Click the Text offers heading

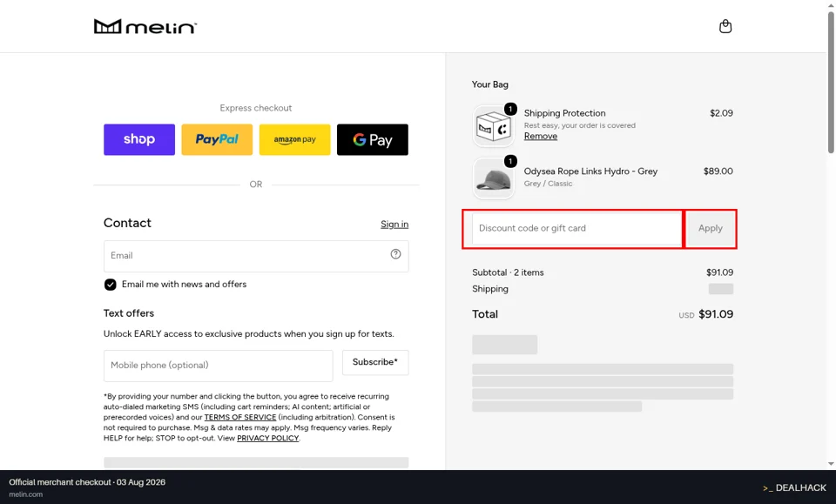[x=129, y=313]
